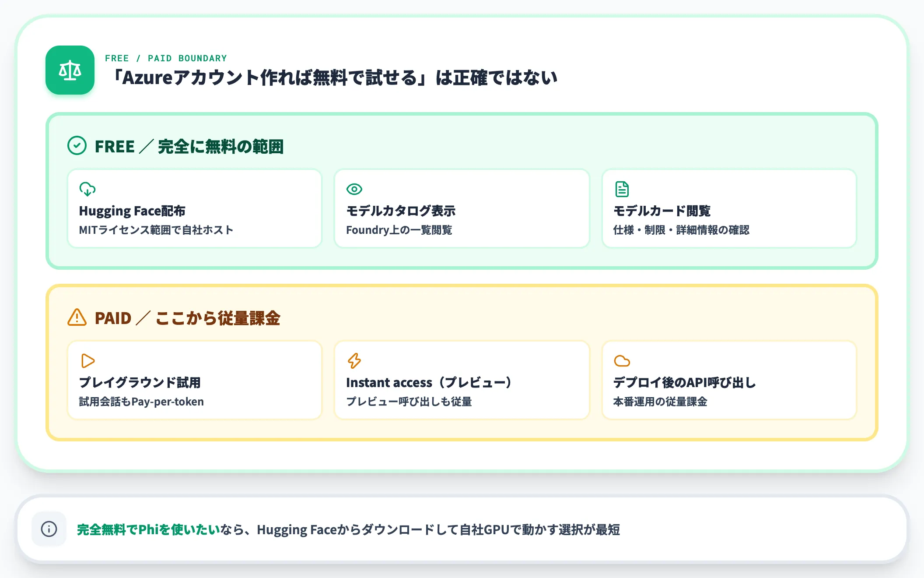Select the Hugging Face配布 card title
Image resolution: width=924 pixels, height=578 pixels.
coord(132,211)
